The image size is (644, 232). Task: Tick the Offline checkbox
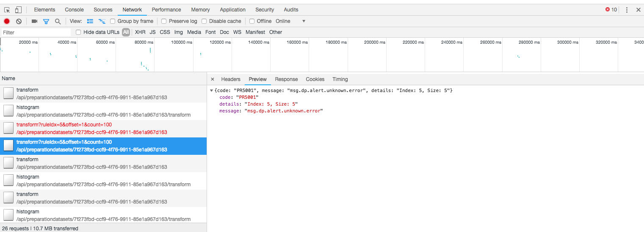tap(252, 21)
